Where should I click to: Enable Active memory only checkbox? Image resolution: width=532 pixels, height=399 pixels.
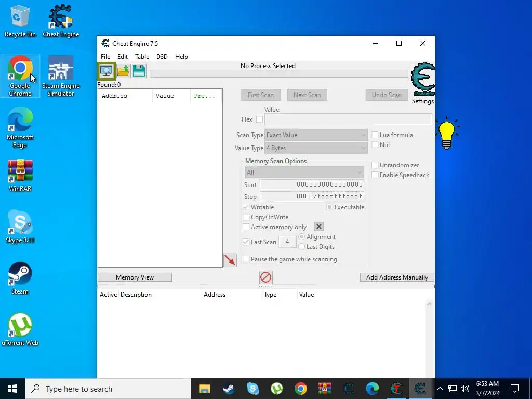point(246,227)
